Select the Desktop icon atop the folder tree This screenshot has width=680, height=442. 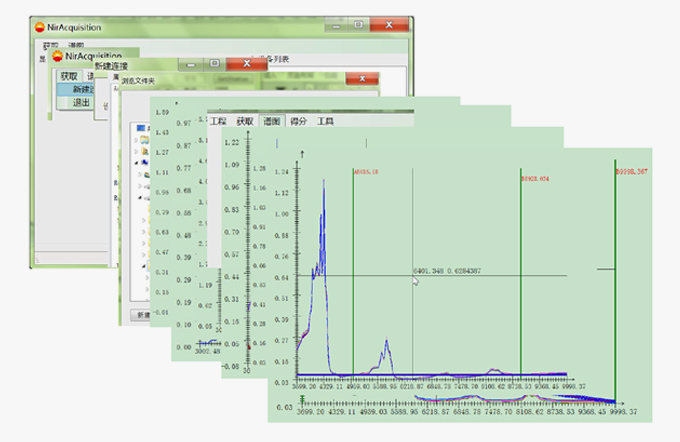[141, 128]
